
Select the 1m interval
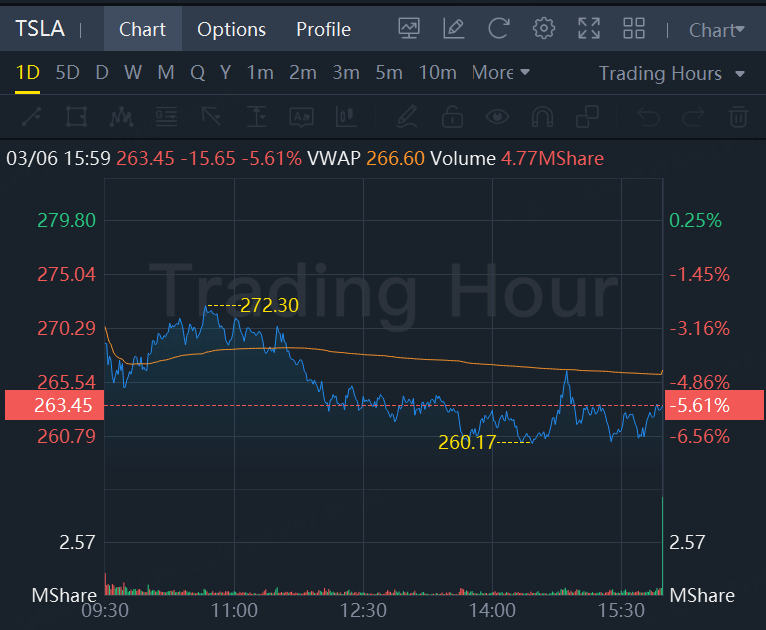point(260,72)
